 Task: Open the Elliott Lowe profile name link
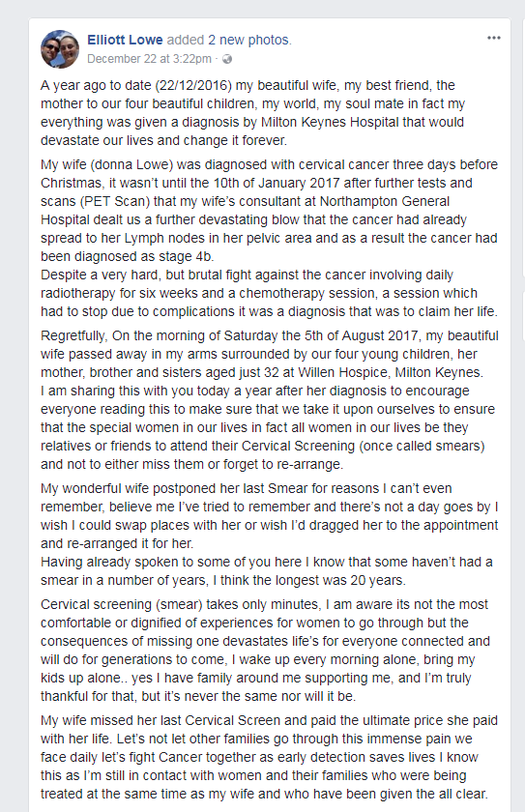click(125, 40)
